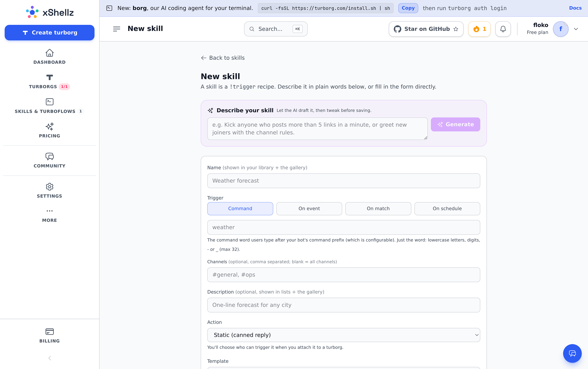Focus the Search box in header

[x=276, y=29]
